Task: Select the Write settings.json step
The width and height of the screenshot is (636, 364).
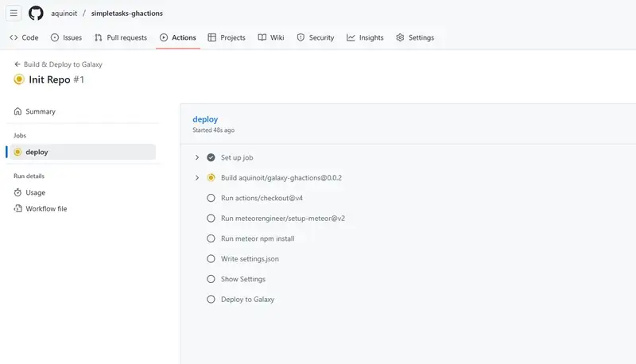Action: (250, 258)
